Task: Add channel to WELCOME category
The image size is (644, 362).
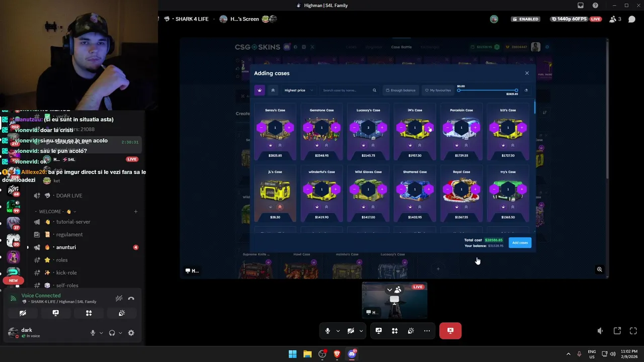Action: point(135,212)
